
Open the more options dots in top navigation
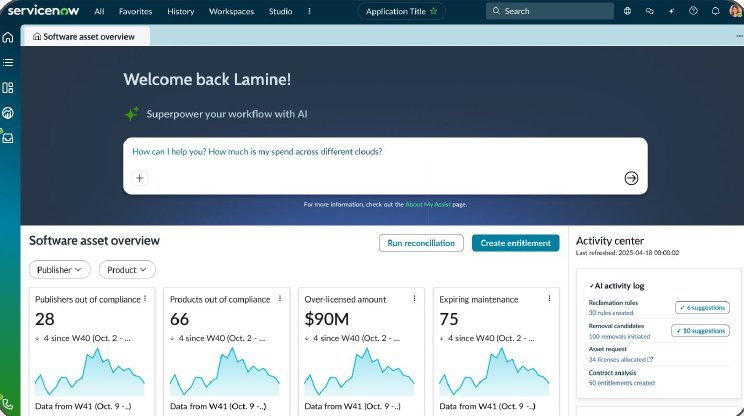point(309,11)
